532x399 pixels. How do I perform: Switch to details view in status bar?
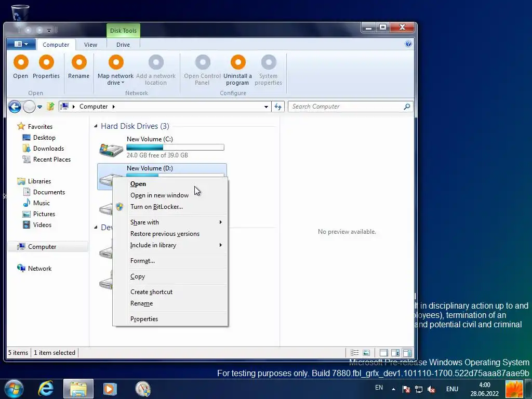(x=354, y=353)
